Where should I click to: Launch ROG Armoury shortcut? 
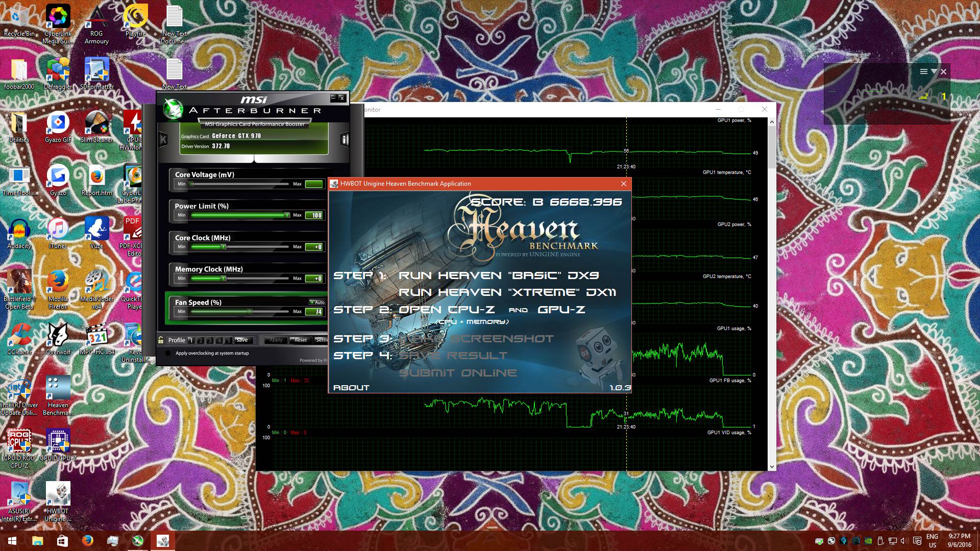tap(96, 24)
